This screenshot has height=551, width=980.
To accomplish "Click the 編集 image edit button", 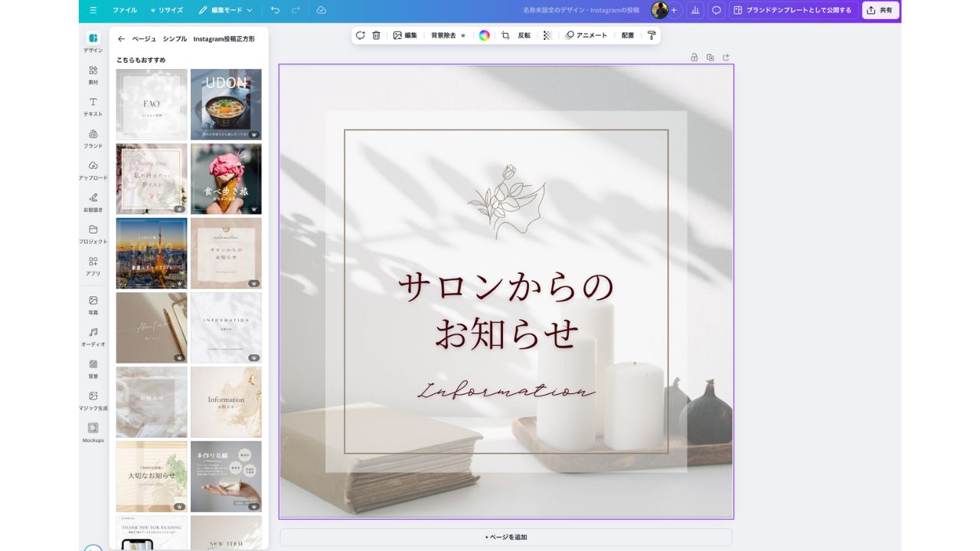I will (405, 35).
